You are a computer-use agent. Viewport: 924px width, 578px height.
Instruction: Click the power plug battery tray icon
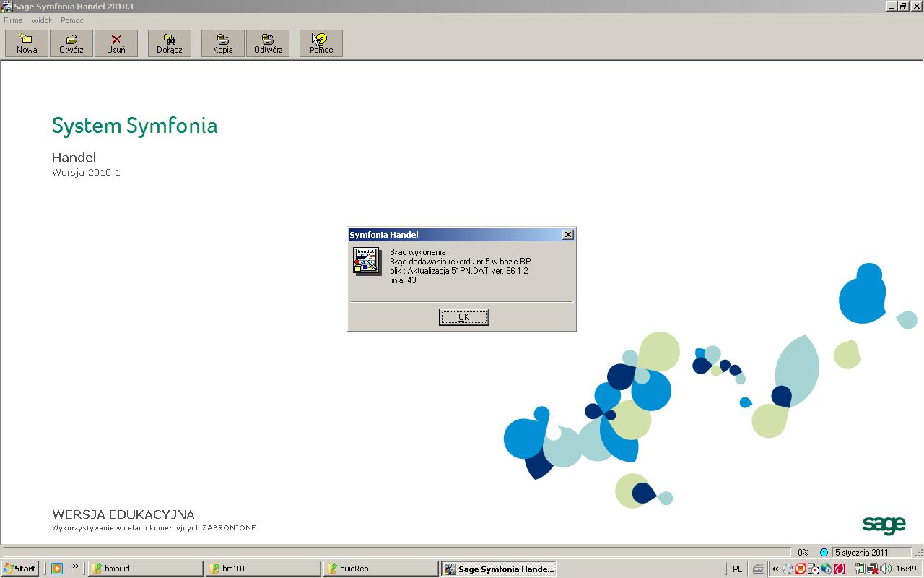(860, 569)
